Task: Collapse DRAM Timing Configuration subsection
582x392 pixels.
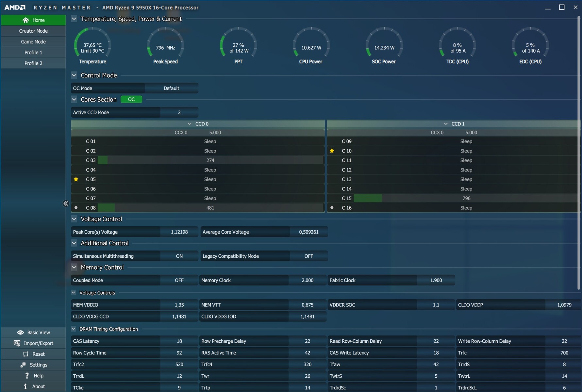Action: 74,329
